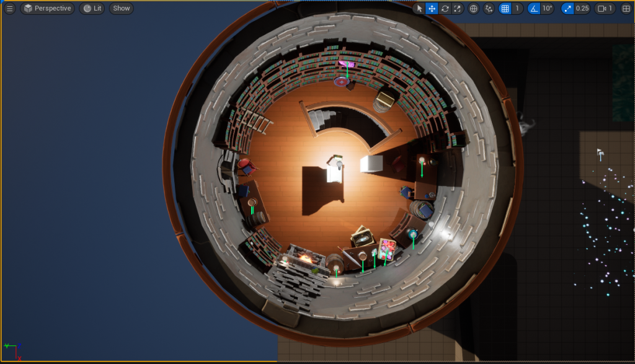This screenshot has width=635, height=364.
Task: Toggle rotation angle snapping
Action: coord(533,9)
